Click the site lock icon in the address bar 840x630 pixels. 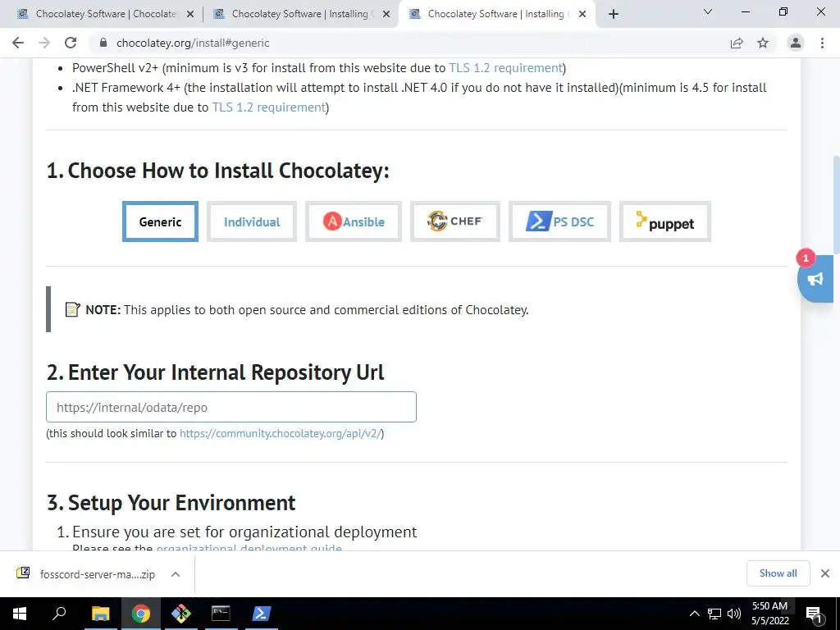[103, 43]
